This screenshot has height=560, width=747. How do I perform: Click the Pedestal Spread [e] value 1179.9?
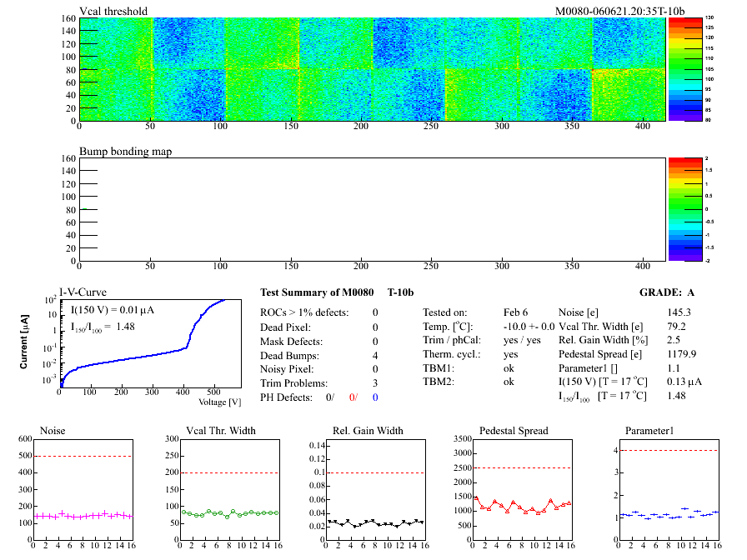click(682, 355)
